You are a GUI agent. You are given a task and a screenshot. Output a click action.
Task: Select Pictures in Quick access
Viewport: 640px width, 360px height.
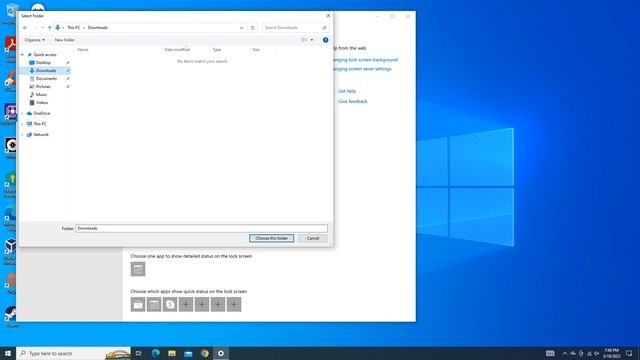[x=43, y=87]
